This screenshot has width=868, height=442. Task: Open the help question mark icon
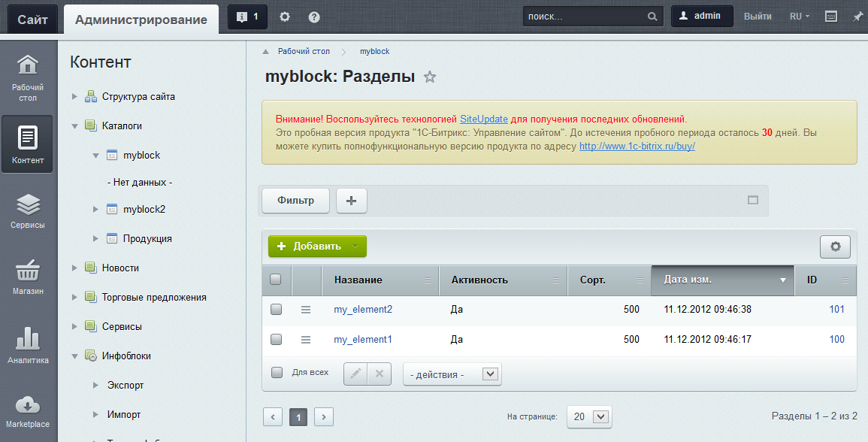(x=314, y=17)
